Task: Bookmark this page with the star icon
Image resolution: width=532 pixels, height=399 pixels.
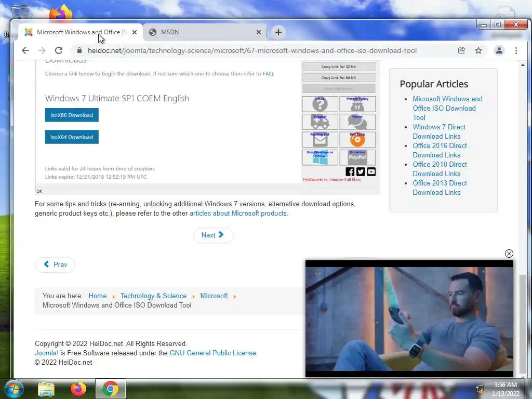Action: [478, 50]
